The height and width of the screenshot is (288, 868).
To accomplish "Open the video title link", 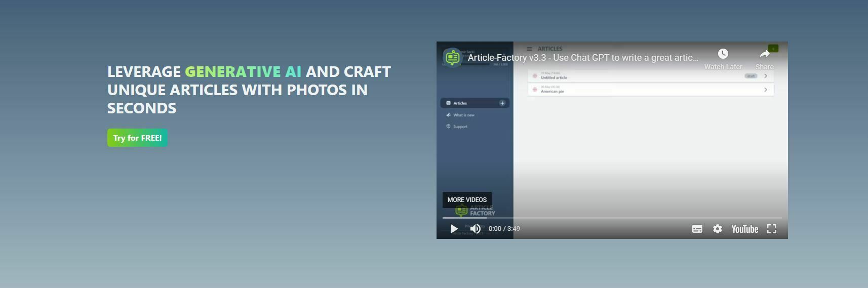I will click(583, 58).
